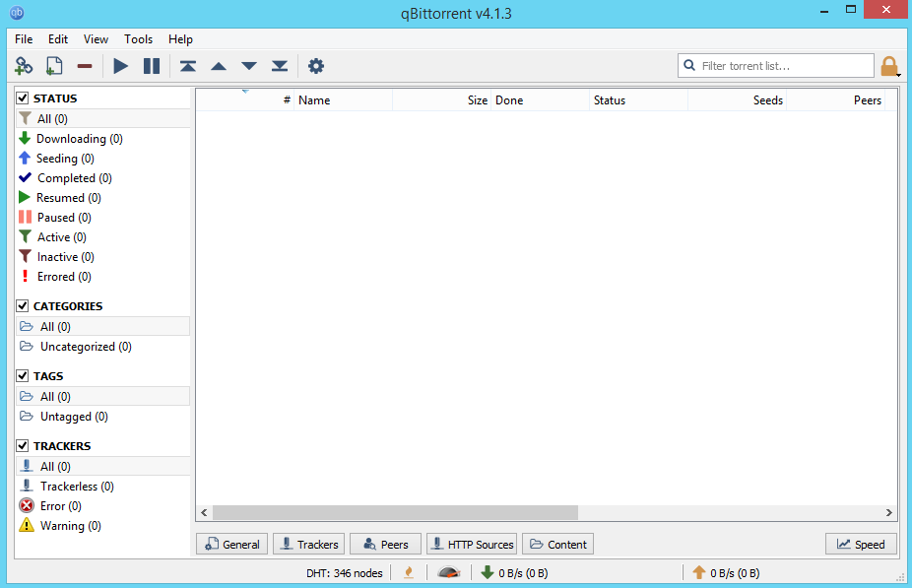The image size is (912, 588).
Task: Sort by Seeds column header
Action: pyautogui.click(x=737, y=100)
